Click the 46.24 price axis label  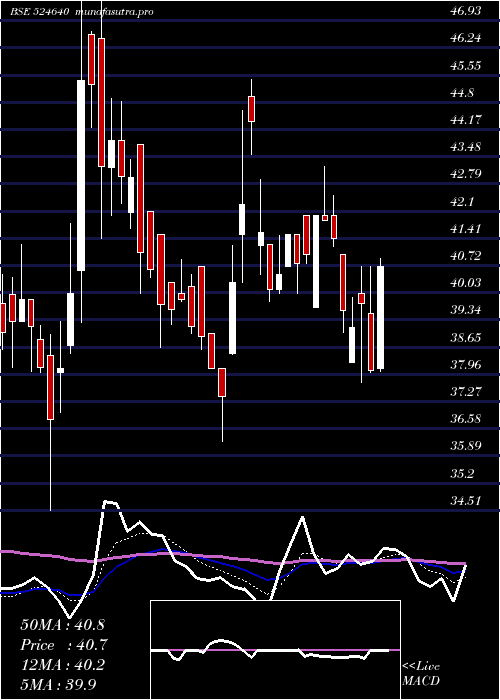466,38
